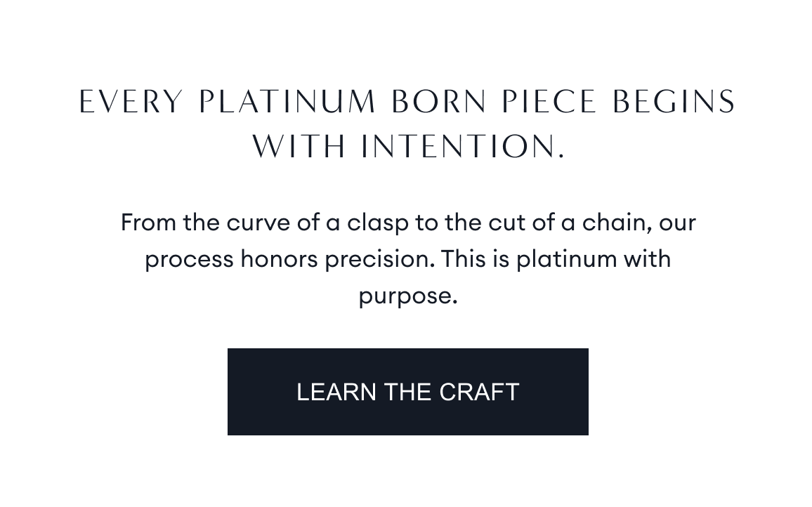Viewport: 812px width, 507px height.
Task: Click the word 'precision.' in the paragraph
Action: [x=379, y=259]
